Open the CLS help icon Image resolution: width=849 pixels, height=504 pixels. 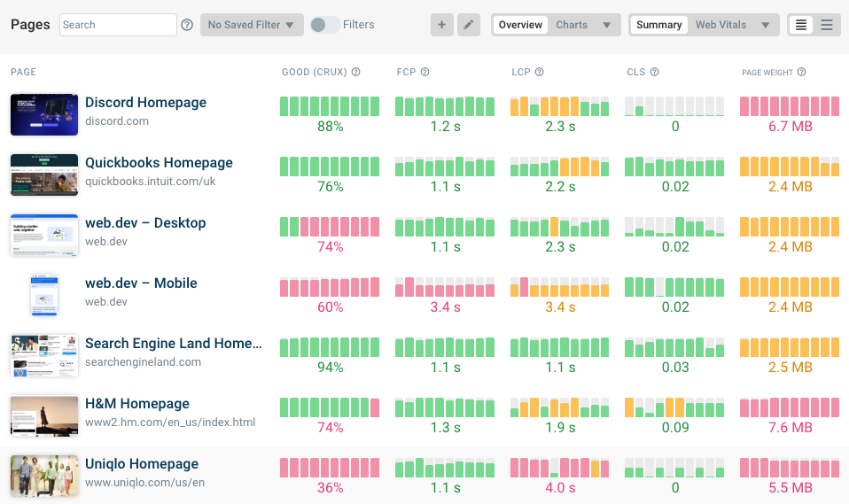(x=654, y=72)
